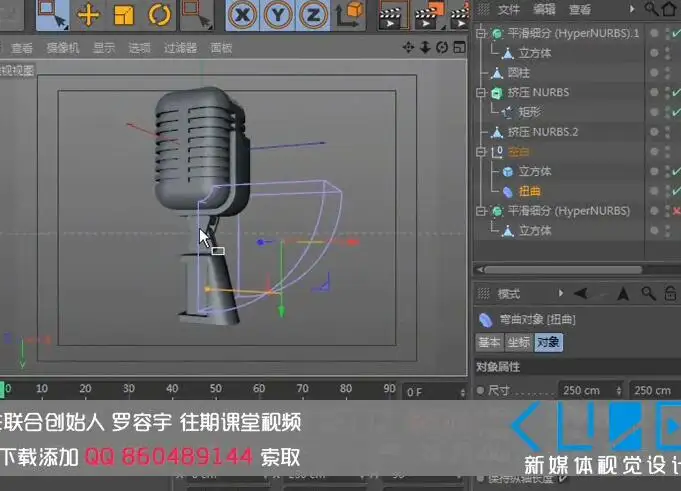Toggle the viewport maximize view icon
Image resolution: width=681 pixels, height=491 pixels.
459,47
